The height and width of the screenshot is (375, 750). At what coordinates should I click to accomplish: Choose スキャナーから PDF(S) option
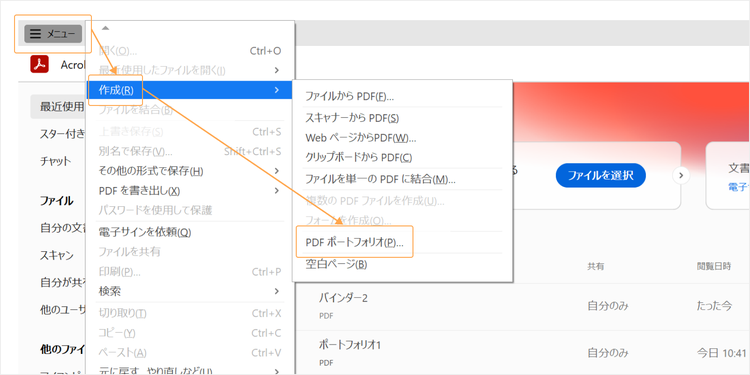tap(402, 118)
